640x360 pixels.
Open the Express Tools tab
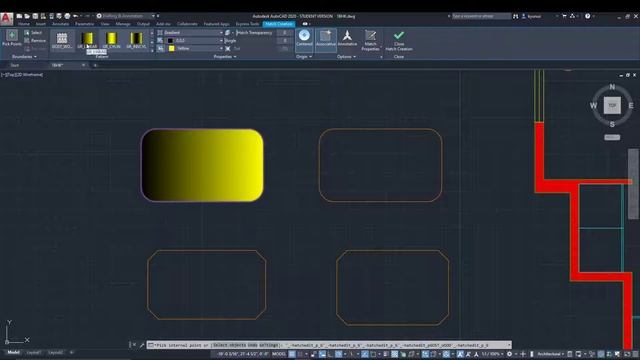pos(247,24)
